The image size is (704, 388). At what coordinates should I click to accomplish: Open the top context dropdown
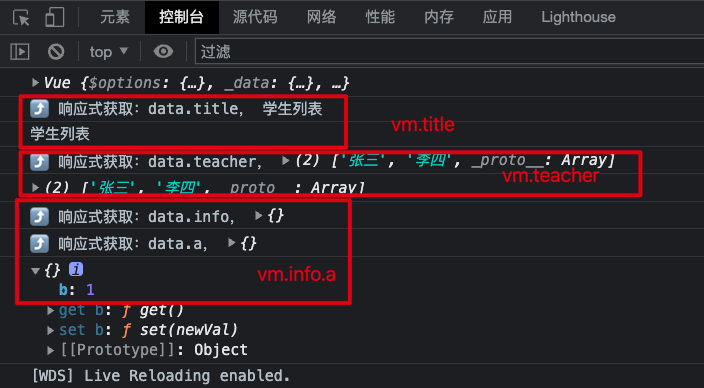pos(109,52)
